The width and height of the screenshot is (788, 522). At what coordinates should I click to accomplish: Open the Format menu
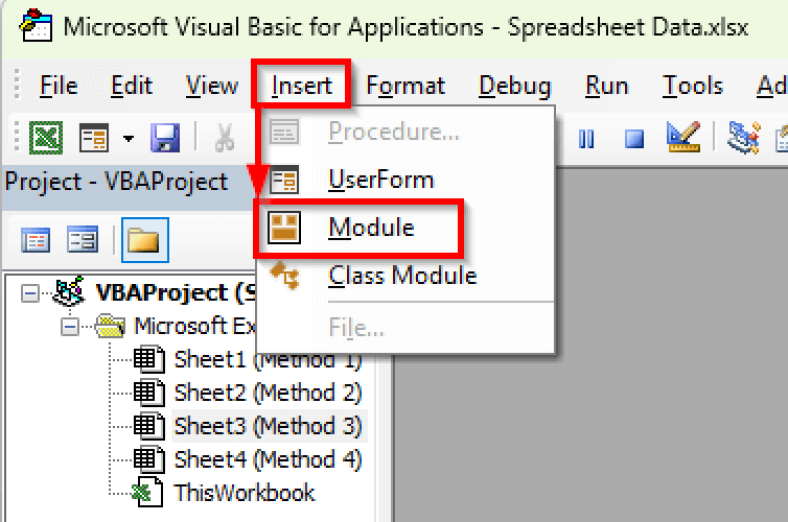406,86
